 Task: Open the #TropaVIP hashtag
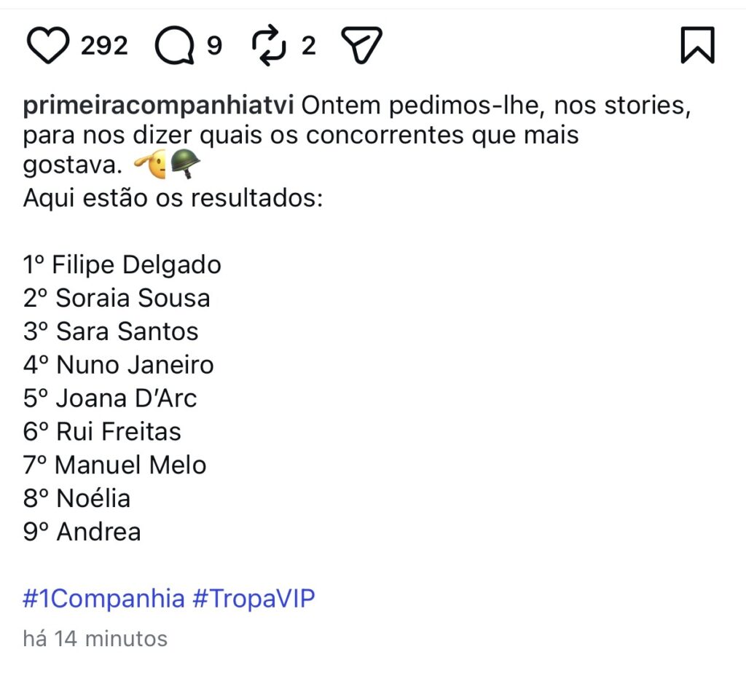(254, 599)
